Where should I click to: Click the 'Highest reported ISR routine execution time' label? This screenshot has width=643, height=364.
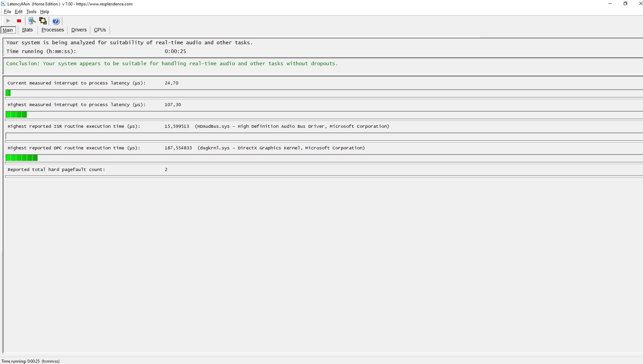pos(74,126)
